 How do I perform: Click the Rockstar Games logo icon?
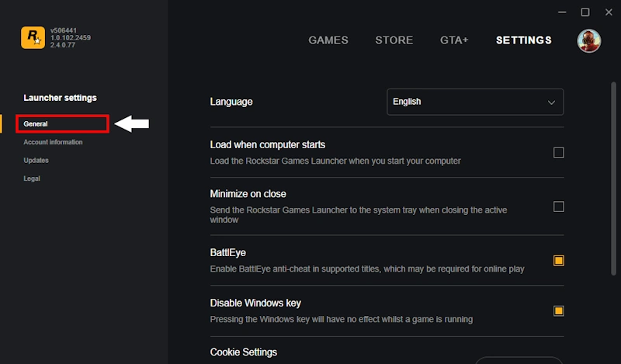33,37
